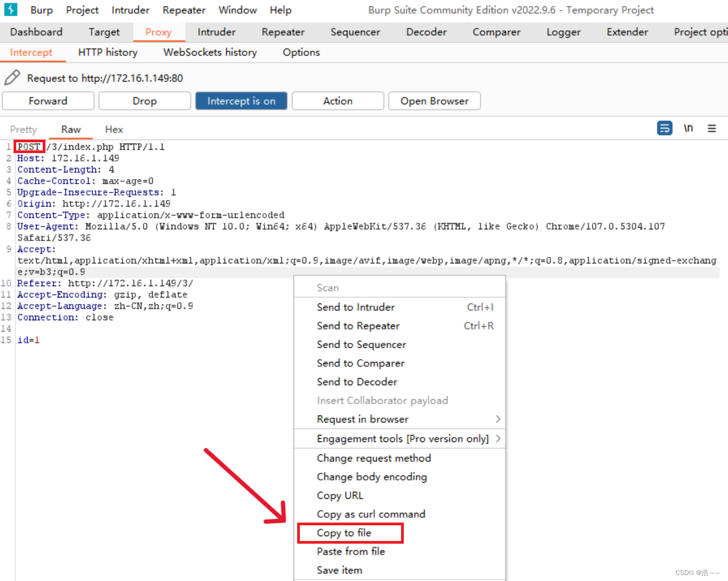Switch editor to Hex view
The width and height of the screenshot is (728, 581).
click(x=114, y=129)
